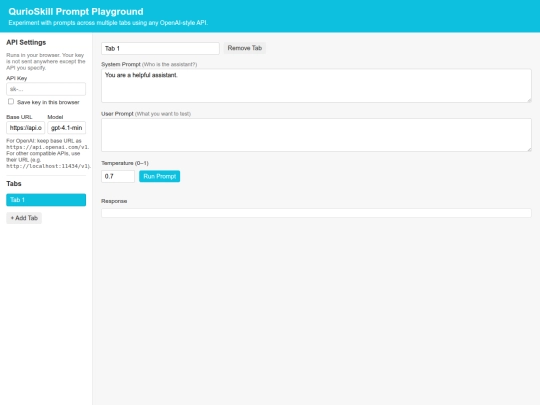
Task: Select Tab 1 in the sidebar
Action: pos(46,200)
